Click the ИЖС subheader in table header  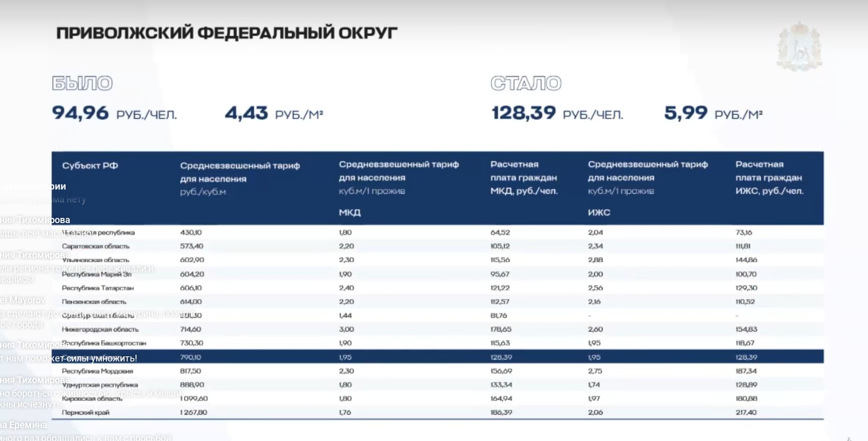pos(599,212)
